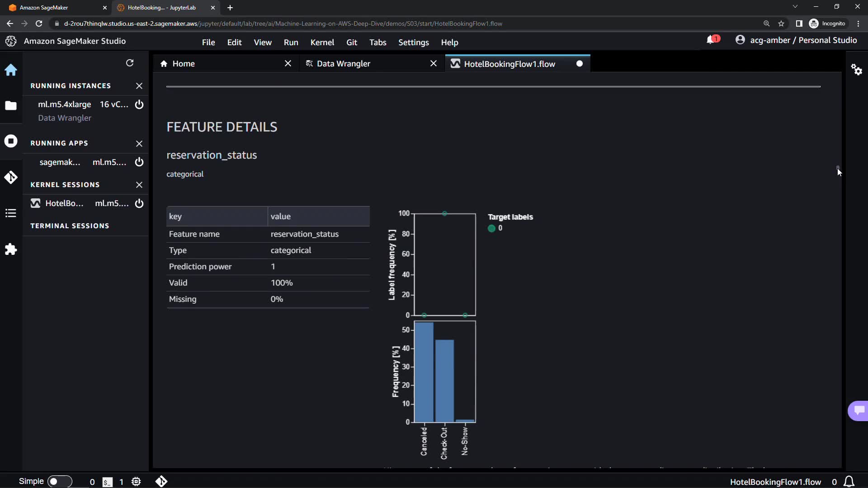Open the Git sidebar panel icon
868x488 pixels.
[11, 177]
